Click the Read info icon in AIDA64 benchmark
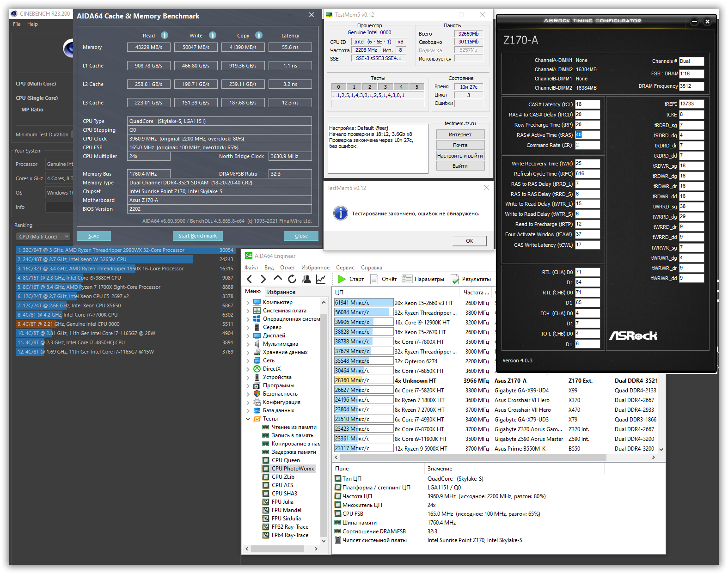The width and height of the screenshot is (728, 574). (165, 35)
